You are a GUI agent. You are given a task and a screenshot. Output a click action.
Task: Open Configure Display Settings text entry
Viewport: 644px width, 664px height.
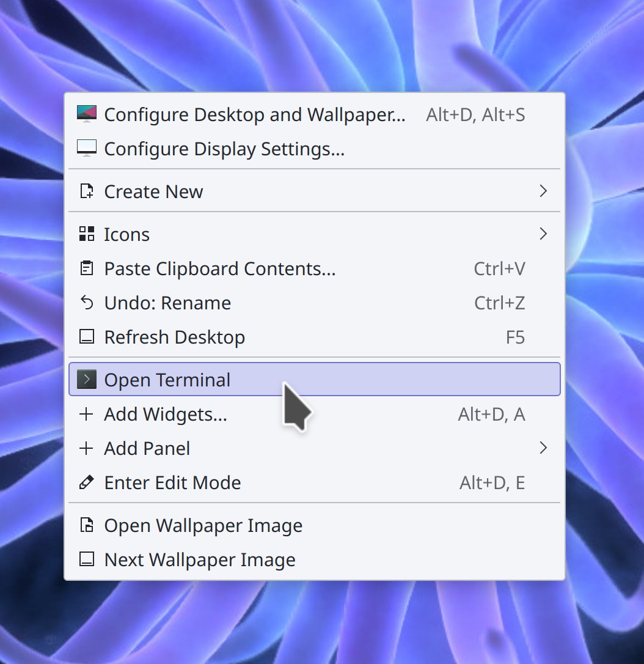224,149
